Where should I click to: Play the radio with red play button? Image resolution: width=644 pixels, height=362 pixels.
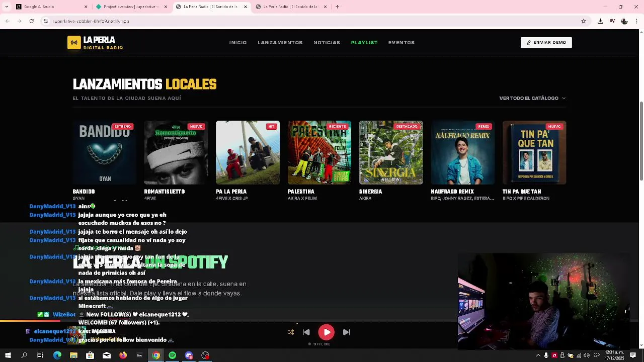pyautogui.click(x=326, y=332)
